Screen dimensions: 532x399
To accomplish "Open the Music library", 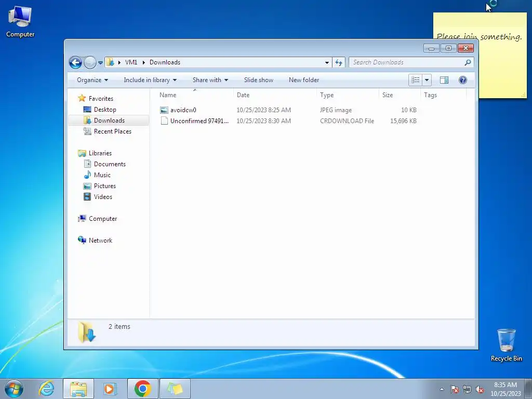I will coord(102,175).
